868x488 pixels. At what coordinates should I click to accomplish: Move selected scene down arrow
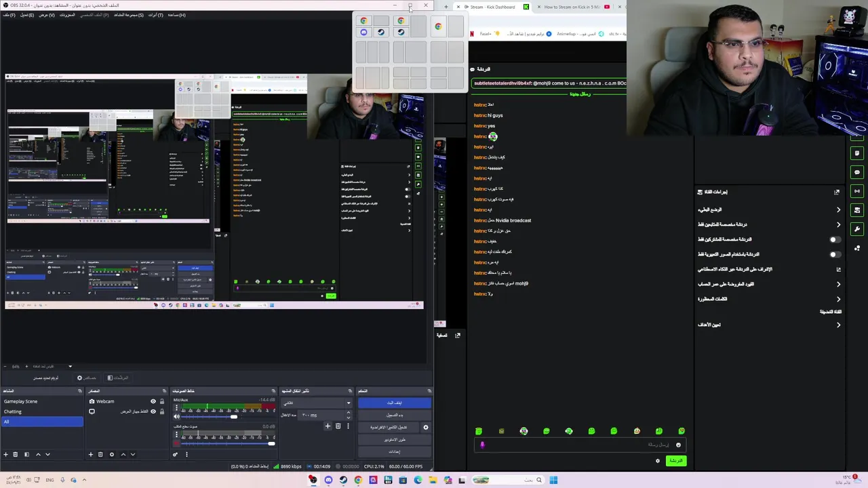pos(47,454)
